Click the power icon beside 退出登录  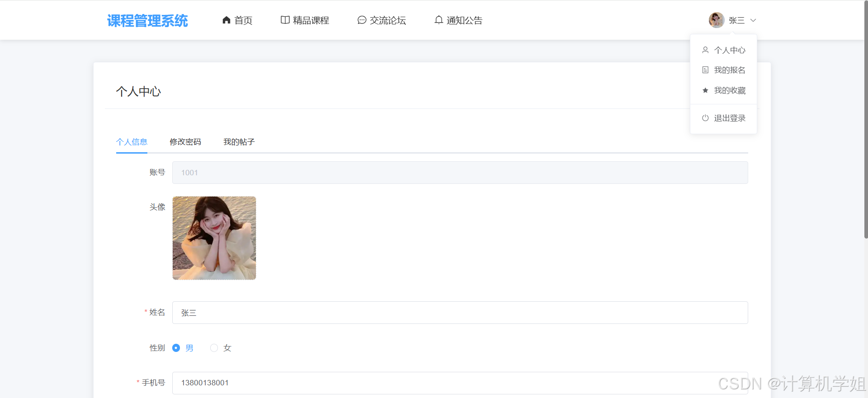click(x=705, y=118)
